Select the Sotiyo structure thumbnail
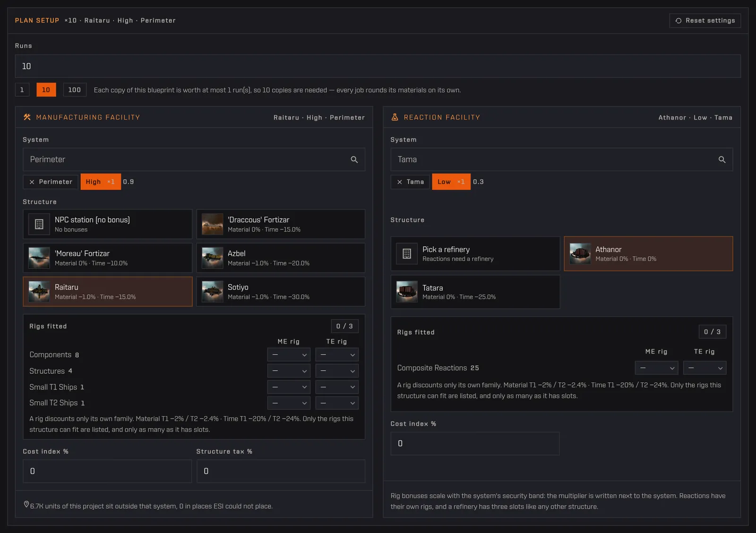Image resolution: width=756 pixels, height=533 pixels. pos(212,292)
